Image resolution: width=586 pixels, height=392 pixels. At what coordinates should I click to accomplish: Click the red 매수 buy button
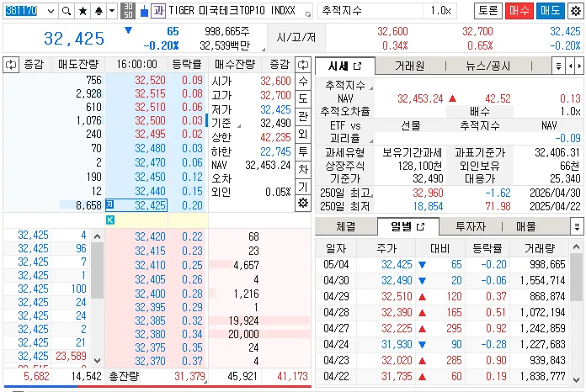519,10
